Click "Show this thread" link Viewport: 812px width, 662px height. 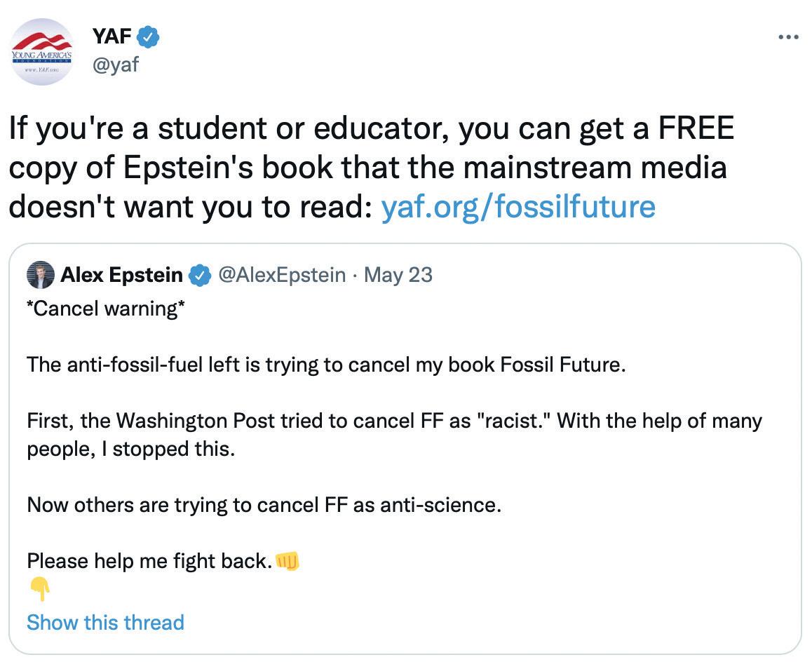pos(105,622)
